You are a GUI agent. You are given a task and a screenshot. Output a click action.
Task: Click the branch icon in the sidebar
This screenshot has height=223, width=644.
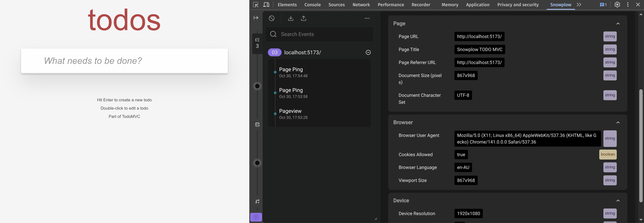pyautogui.click(x=257, y=202)
